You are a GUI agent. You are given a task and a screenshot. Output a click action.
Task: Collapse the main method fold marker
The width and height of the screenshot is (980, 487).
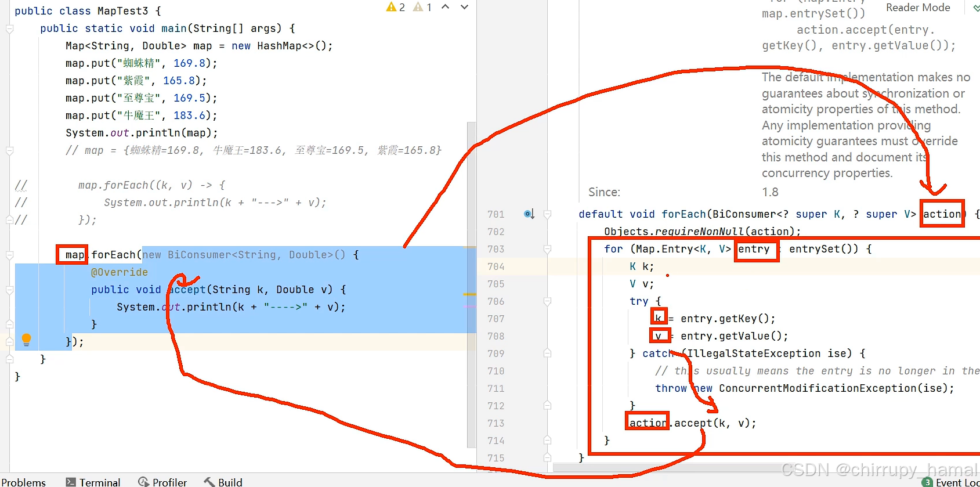[9, 28]
